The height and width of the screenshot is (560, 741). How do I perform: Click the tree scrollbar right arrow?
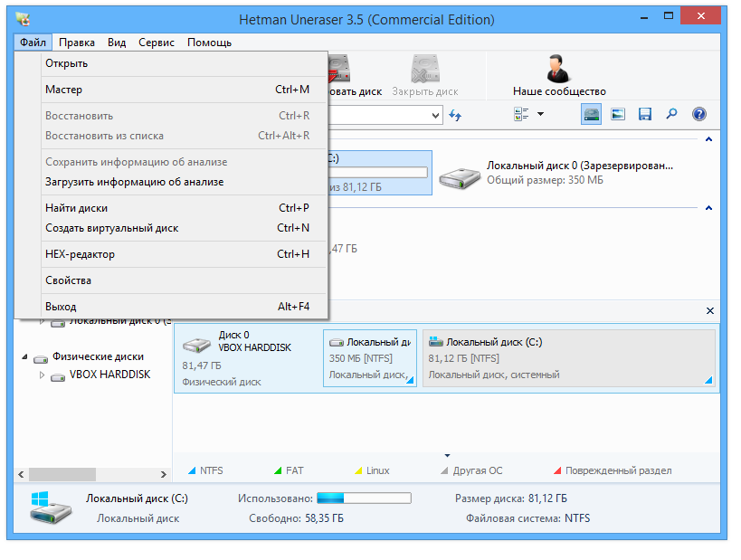click(x=164, y=474)
